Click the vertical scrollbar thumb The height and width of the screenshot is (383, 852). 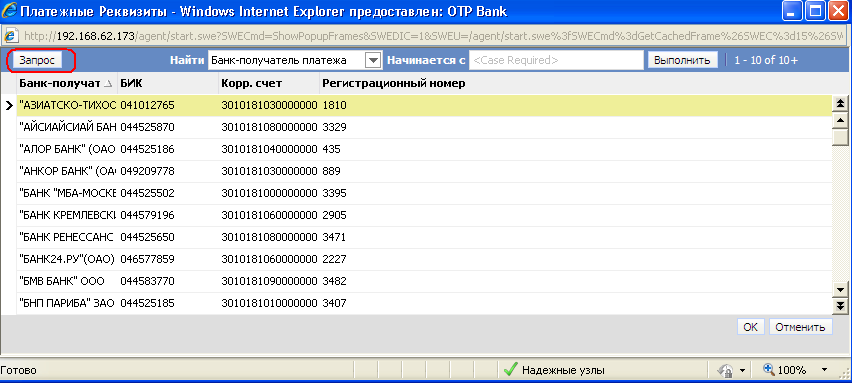tap(841, 137)
